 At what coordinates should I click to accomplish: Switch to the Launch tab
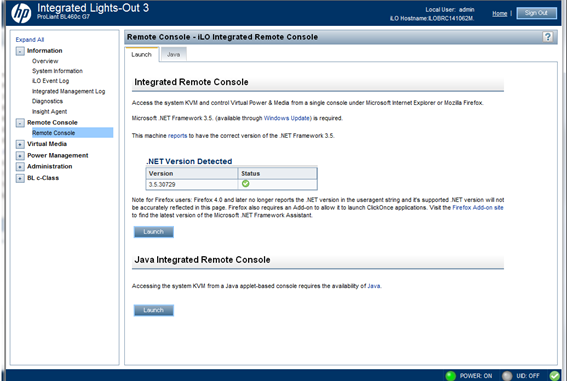tap(141, 55)
